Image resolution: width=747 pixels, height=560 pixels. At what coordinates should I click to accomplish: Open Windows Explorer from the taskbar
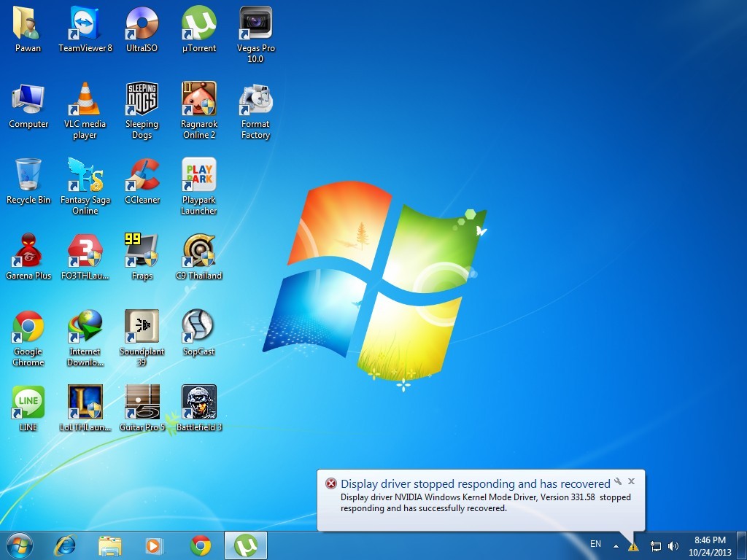tap(109, 545)
